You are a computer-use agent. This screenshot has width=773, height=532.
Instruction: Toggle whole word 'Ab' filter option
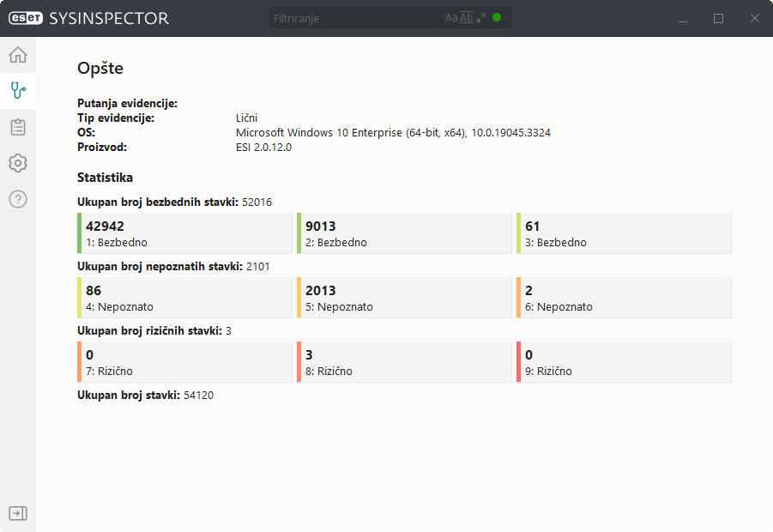(467, 18)
